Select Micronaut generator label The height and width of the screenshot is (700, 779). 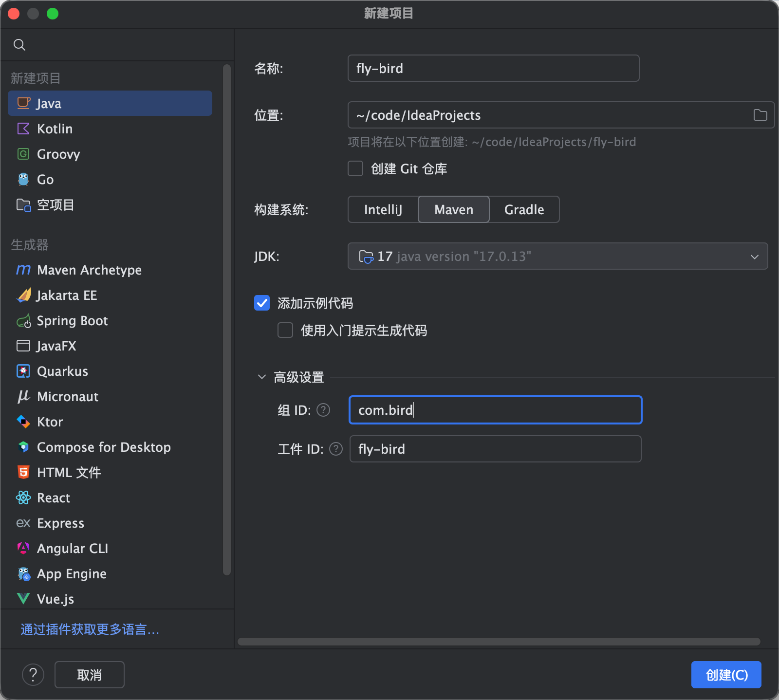[68, 396]
